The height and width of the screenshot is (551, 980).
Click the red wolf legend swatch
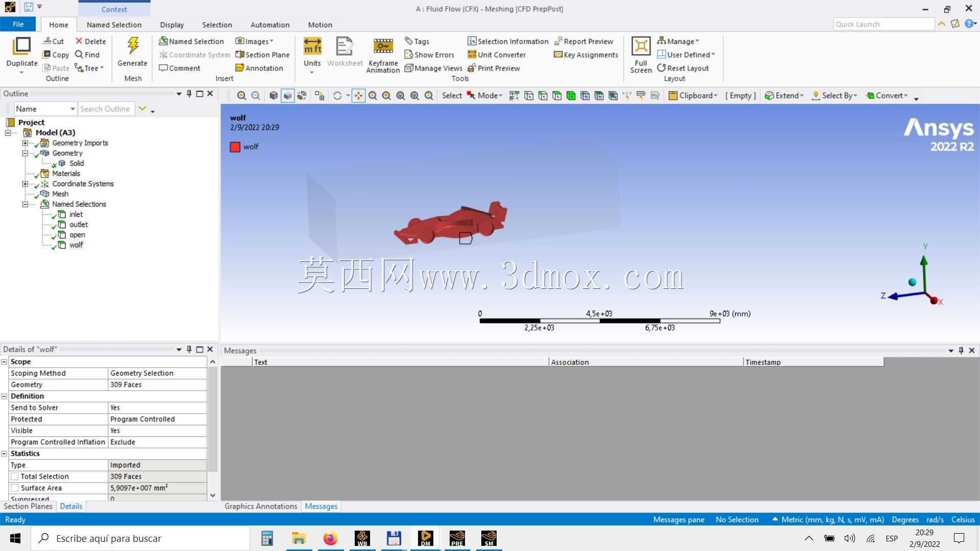pyautogui.click(x=235, y=147)
